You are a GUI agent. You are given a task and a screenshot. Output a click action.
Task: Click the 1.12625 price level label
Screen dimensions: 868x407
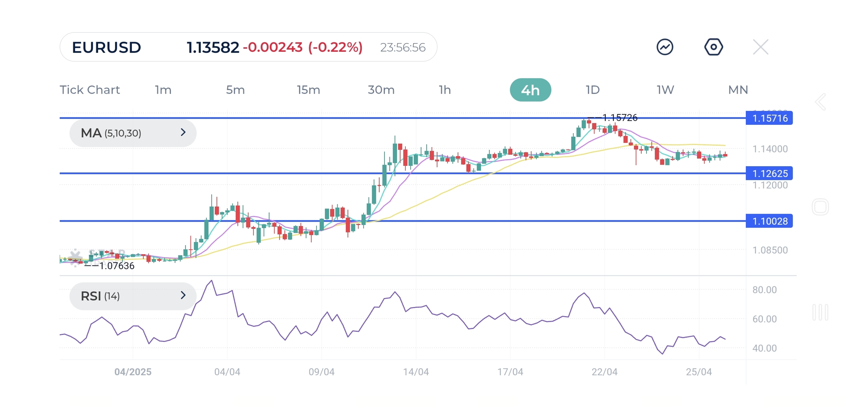pos(769,173)
